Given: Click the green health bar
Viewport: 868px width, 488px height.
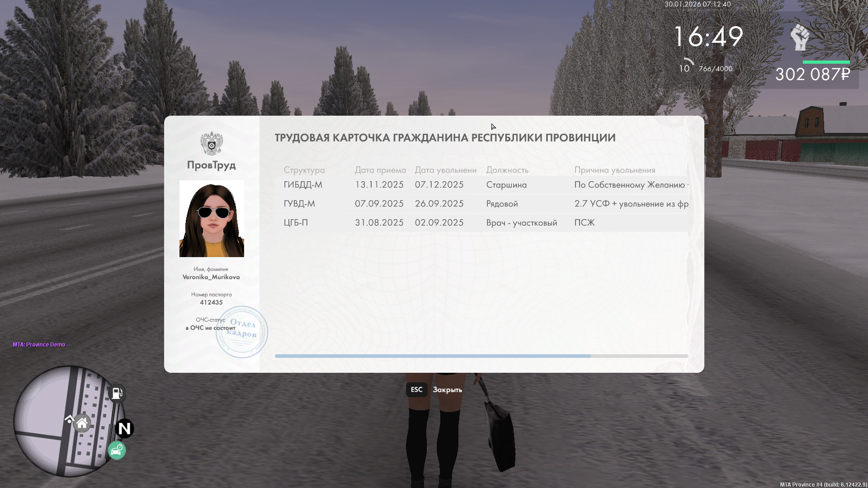Looking at the screenshot, I should (826, 62).
